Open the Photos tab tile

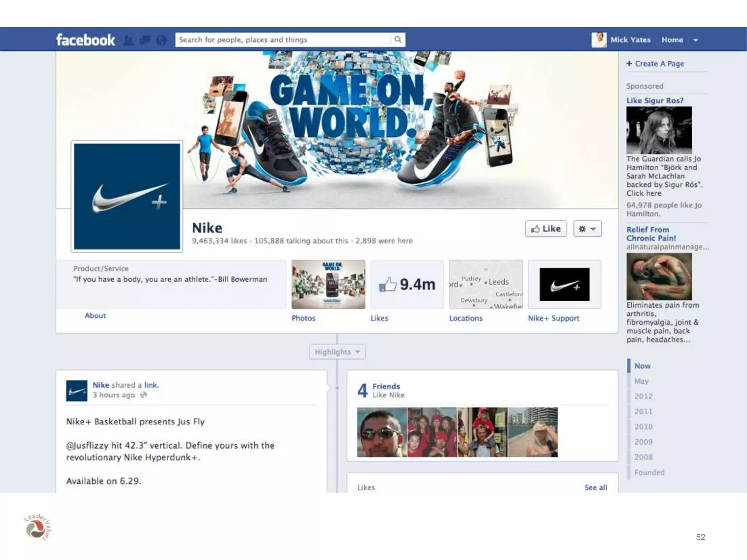pos(328,284)
